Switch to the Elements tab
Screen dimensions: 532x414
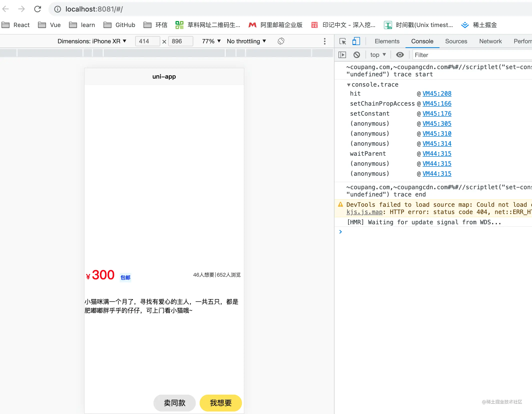tap(387, 41)
